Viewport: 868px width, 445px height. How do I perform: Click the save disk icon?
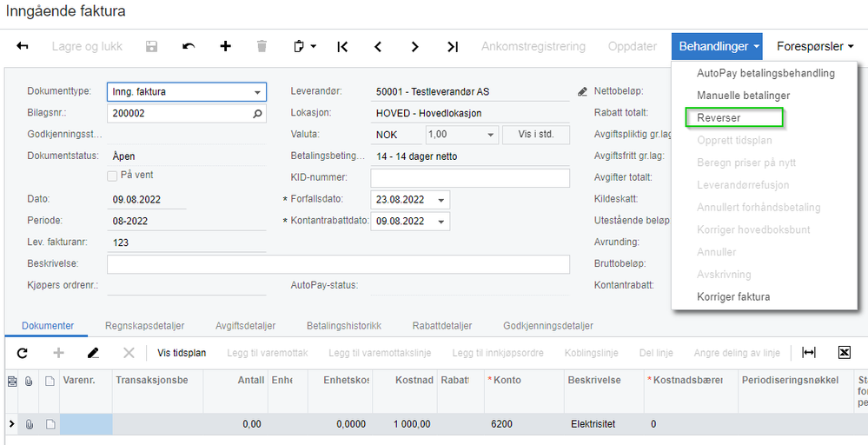tap(151, 46)
